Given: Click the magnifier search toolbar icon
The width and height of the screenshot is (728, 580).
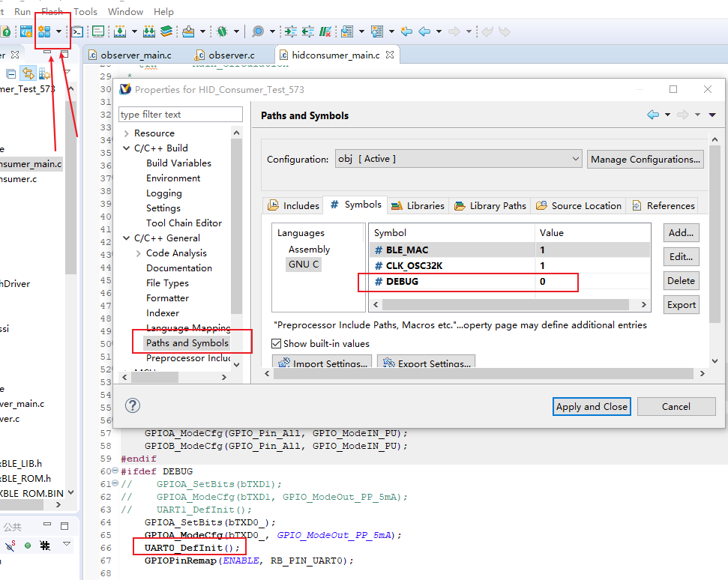Looking at the screenshot, I should (x=258, y=31).
